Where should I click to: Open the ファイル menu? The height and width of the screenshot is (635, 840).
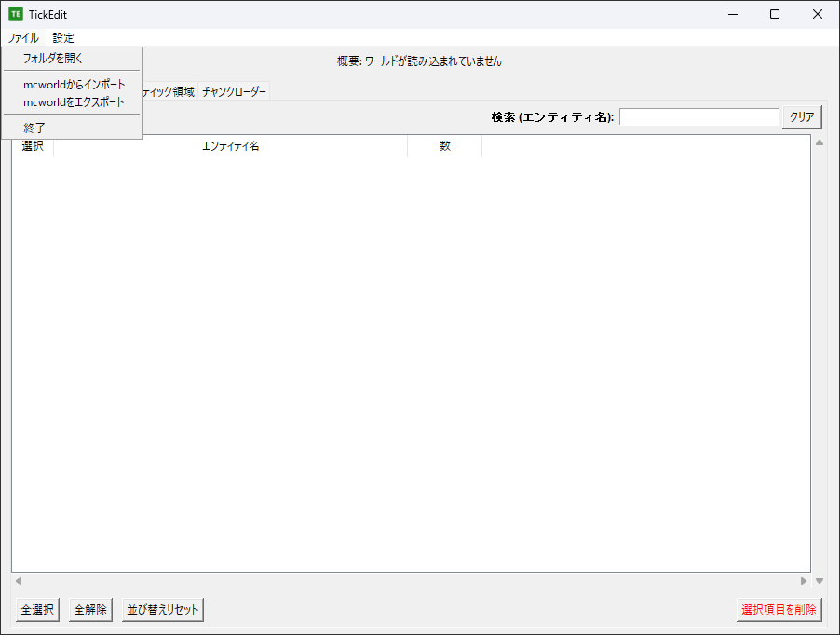[x=23, y=37]
